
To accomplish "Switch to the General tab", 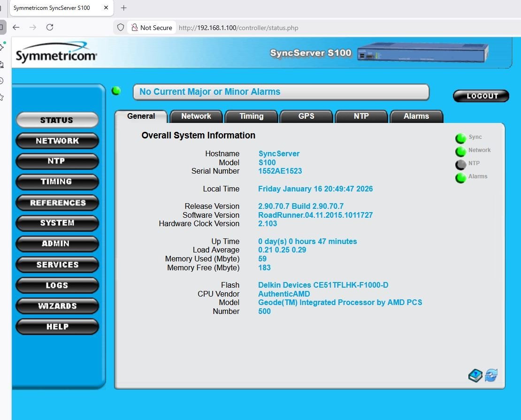I will (x=141, y=116).
